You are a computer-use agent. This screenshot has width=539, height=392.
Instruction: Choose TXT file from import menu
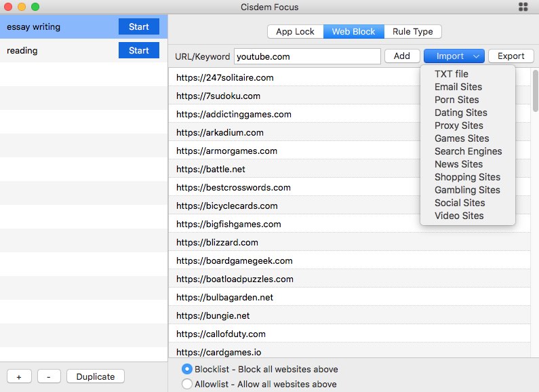[452, 74]
